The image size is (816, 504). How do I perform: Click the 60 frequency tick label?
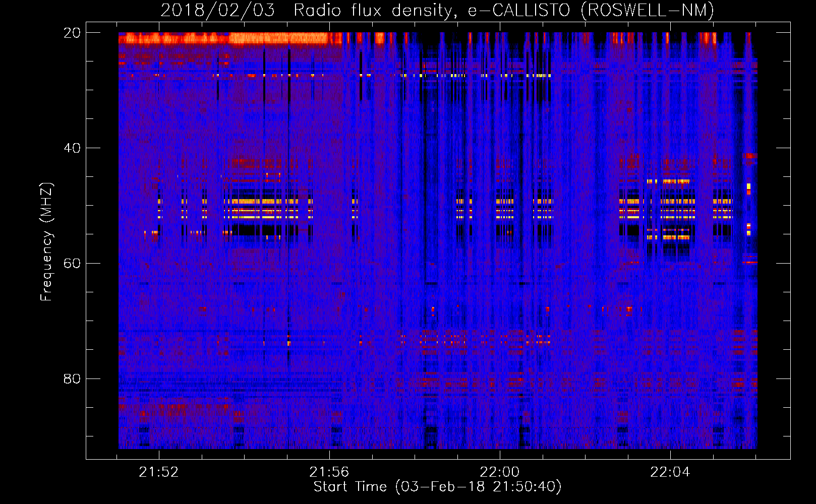[x=72, y=263]
